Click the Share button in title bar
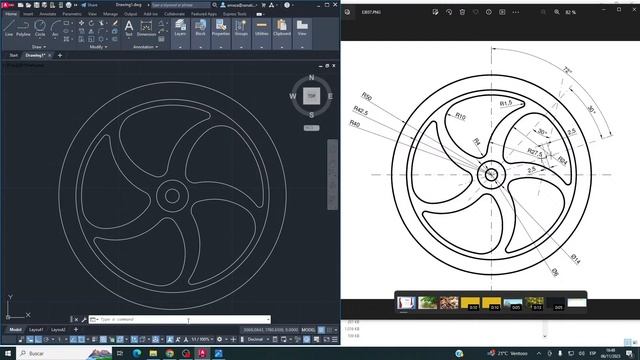Screen dimensions: 640x360 pos(89,5)
